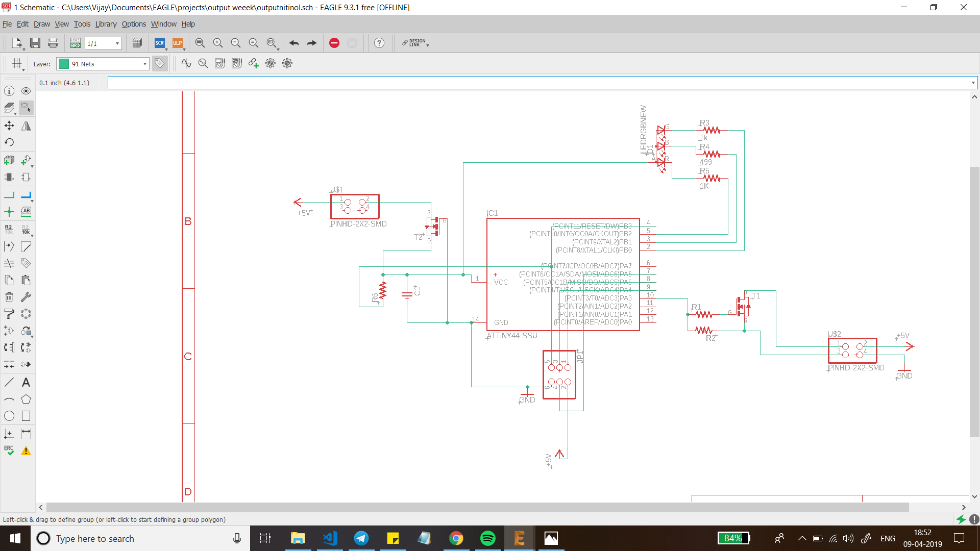Click the Mirror tool icon

click(26, 126)
